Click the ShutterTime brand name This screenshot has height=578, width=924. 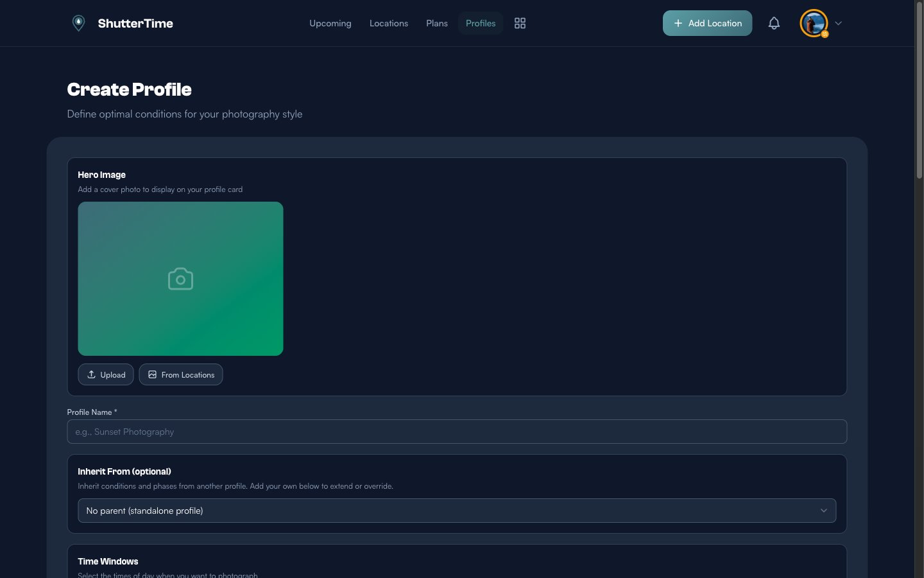tap(135, 23)
